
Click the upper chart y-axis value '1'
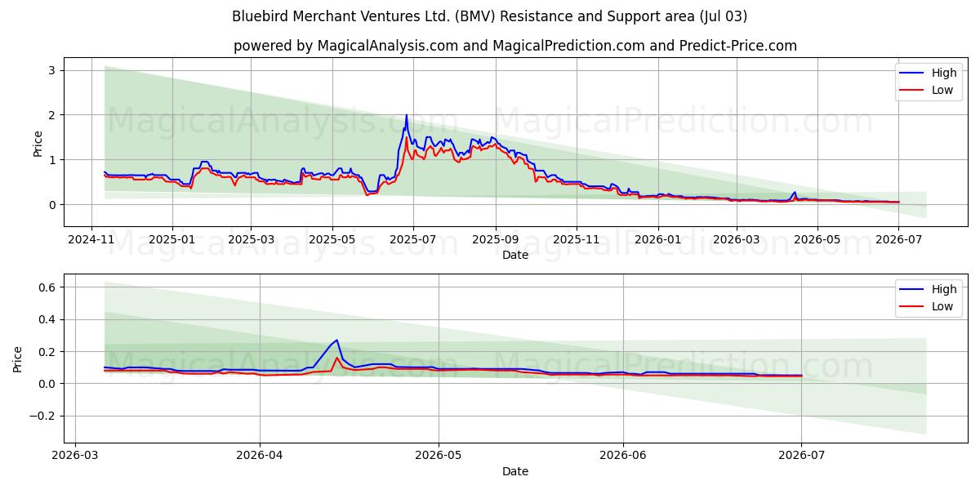coord(51,160)
